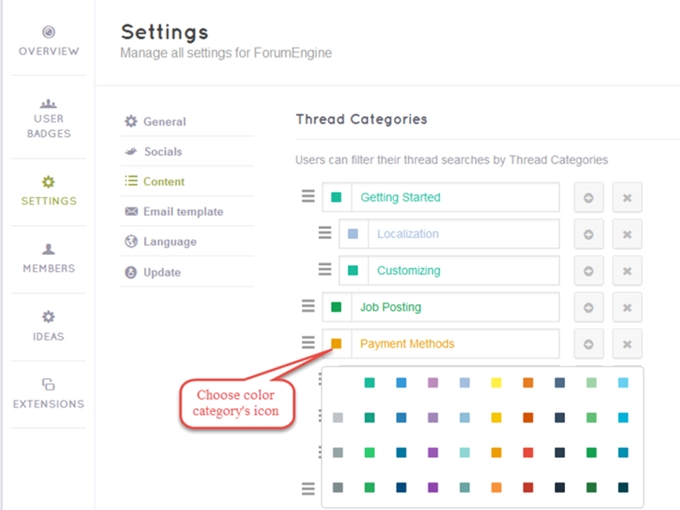Open the Socials settings page
The image size is (680, 510).
coord(162,152)
